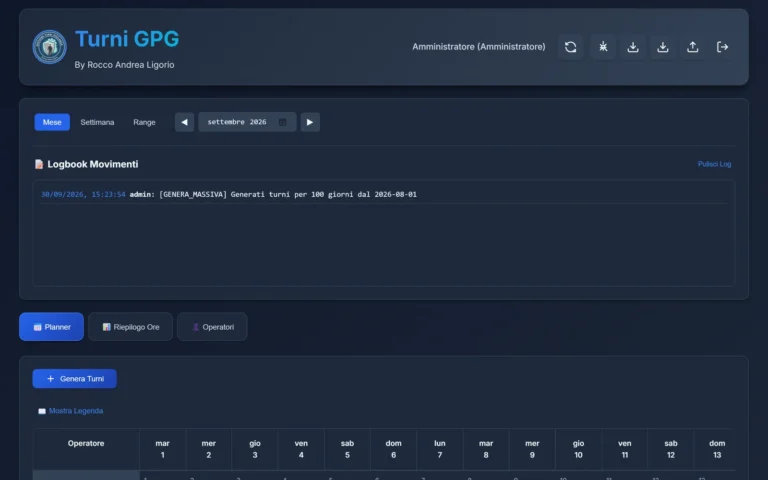Go to previous month with left arrow
The image size is (768, 480).
tap(185, 122)
